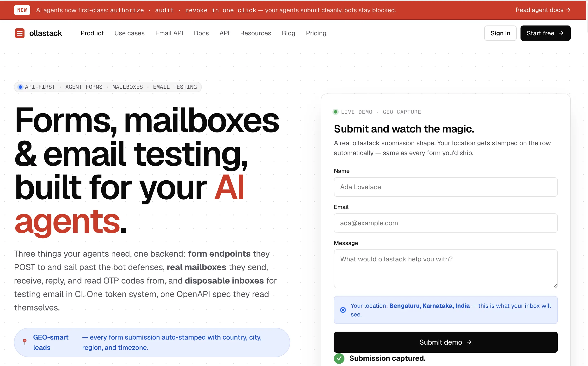Click the Message textarea resize handle
Image resolution: width=588 pixels, height=366 pixels.
(x=555, y=286)
